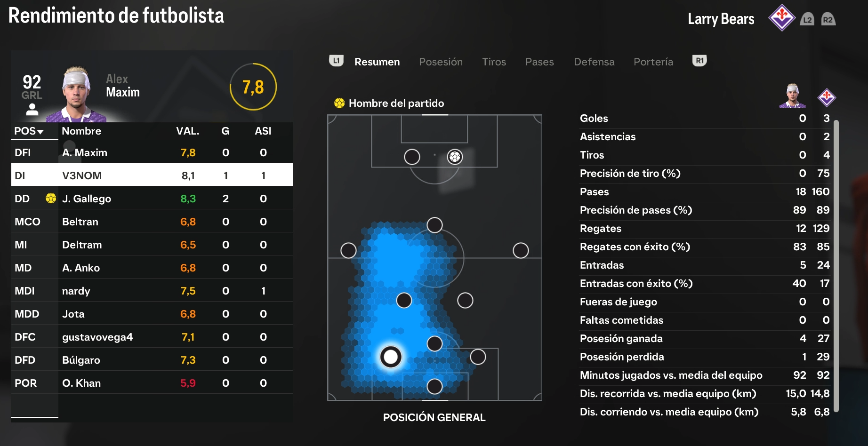
Task: Sort list using the POS dropdown arrow
Action: point(40,132)
